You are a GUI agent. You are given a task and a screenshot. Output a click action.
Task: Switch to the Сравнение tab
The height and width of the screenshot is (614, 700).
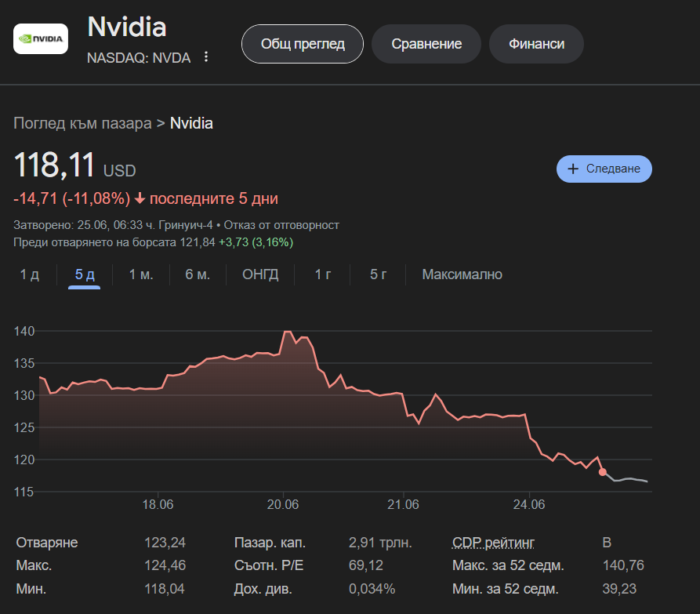(x=426, y=44)
